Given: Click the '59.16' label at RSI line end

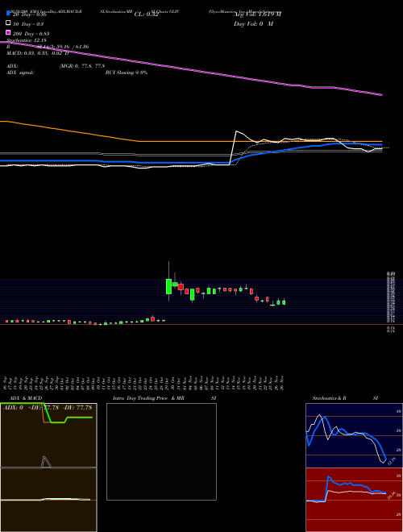Looking at the screenshot, I should [391, 495].
